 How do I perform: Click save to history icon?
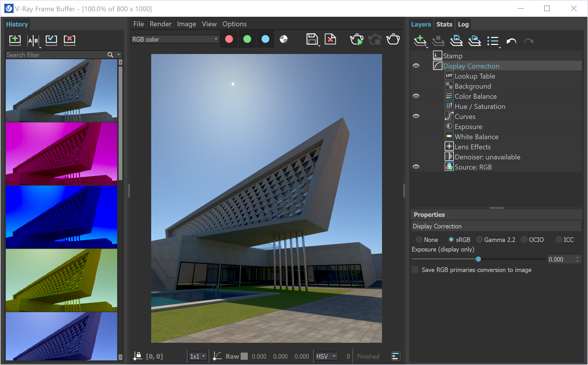(x=15, y=40)
